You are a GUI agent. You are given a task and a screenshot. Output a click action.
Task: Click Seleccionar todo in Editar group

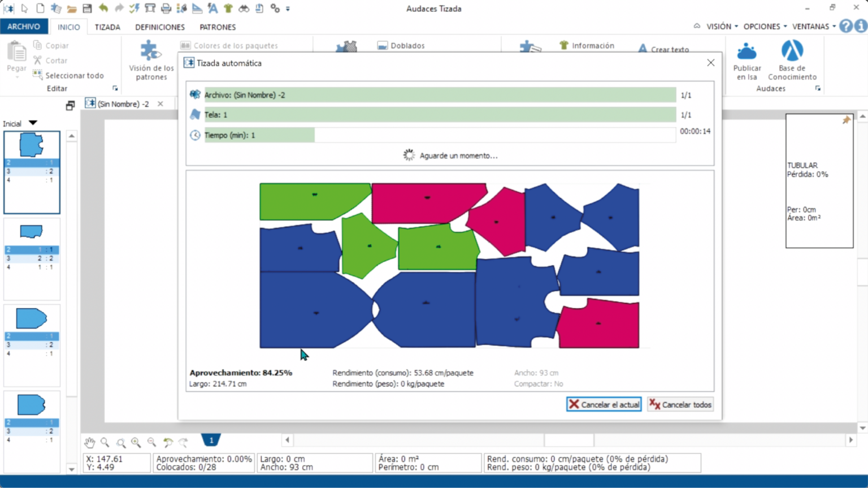point(68,75)
